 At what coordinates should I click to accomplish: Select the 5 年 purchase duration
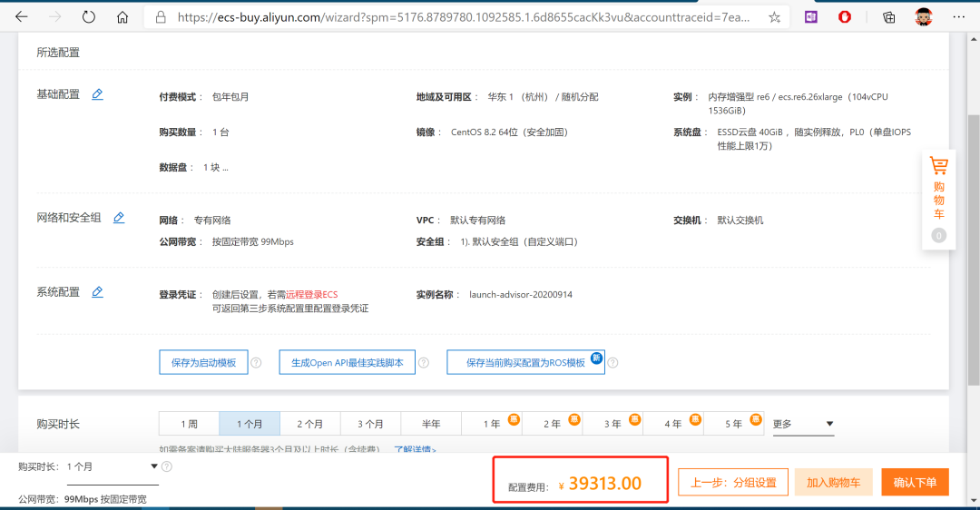(734, 424)
